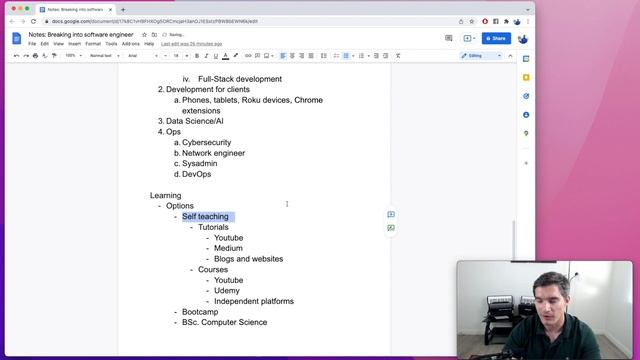
Task: Toggle bold formatting
Action: 197,56
